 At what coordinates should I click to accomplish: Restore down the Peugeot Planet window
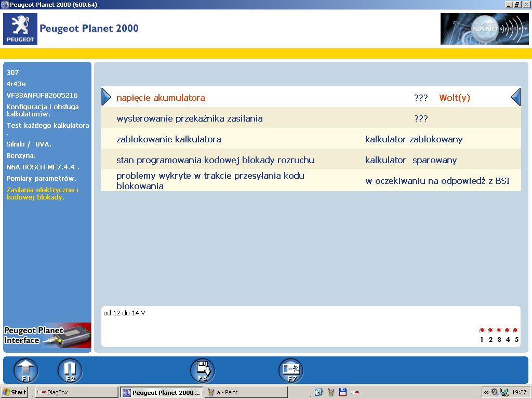[517, 4]
